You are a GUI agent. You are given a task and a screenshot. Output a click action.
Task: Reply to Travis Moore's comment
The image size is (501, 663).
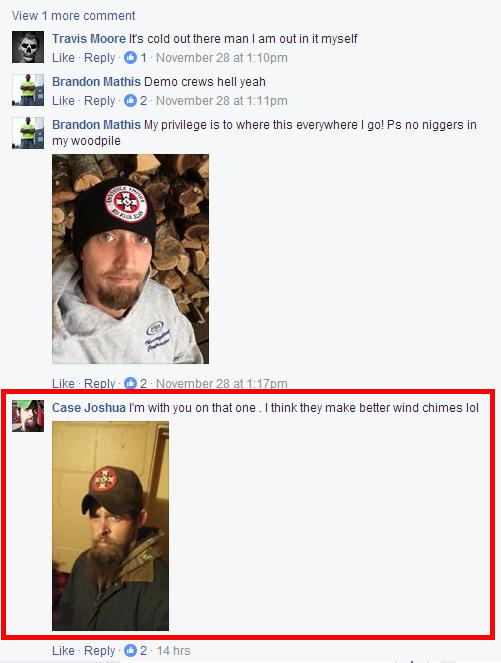[100, 58]
